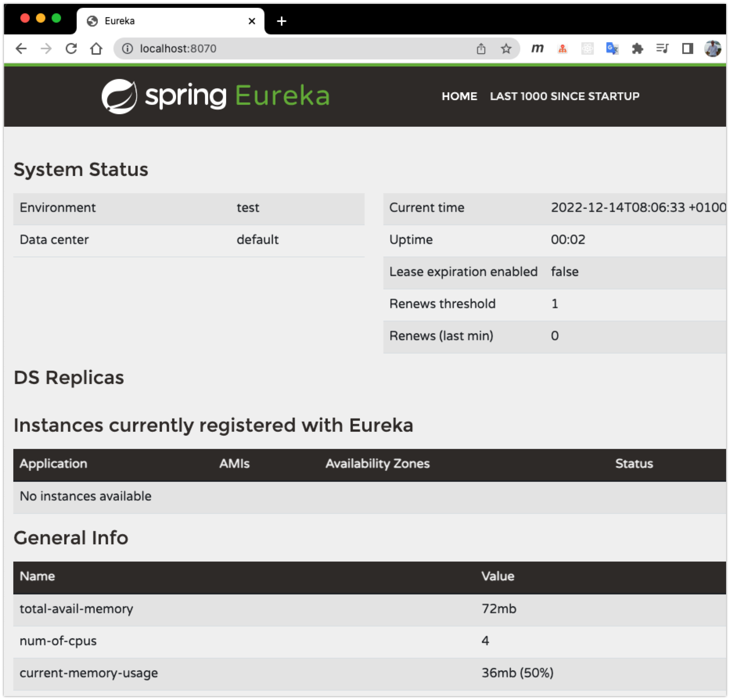
Task: Share this page via share icon
Action: (x=481, y=48)
